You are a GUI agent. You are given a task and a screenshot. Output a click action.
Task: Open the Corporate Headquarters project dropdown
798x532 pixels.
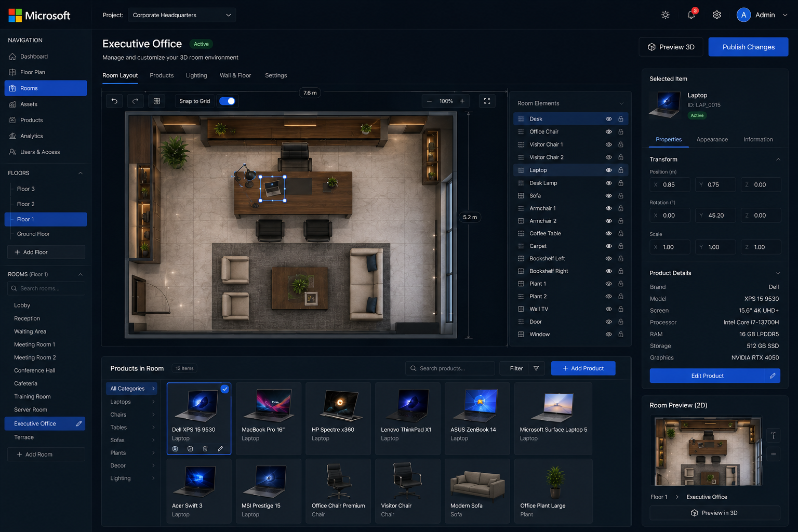click(x=182, y=15)
